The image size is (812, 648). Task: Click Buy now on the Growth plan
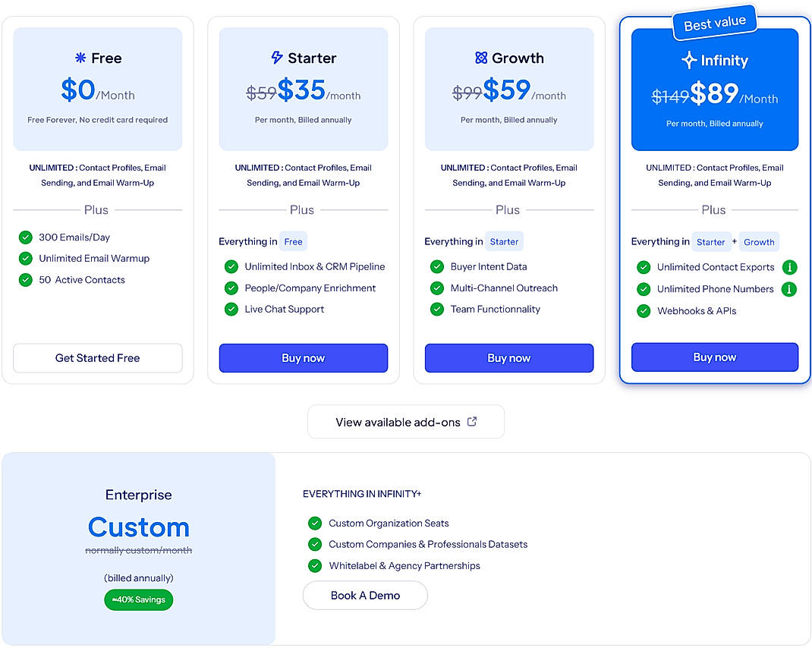509,358
